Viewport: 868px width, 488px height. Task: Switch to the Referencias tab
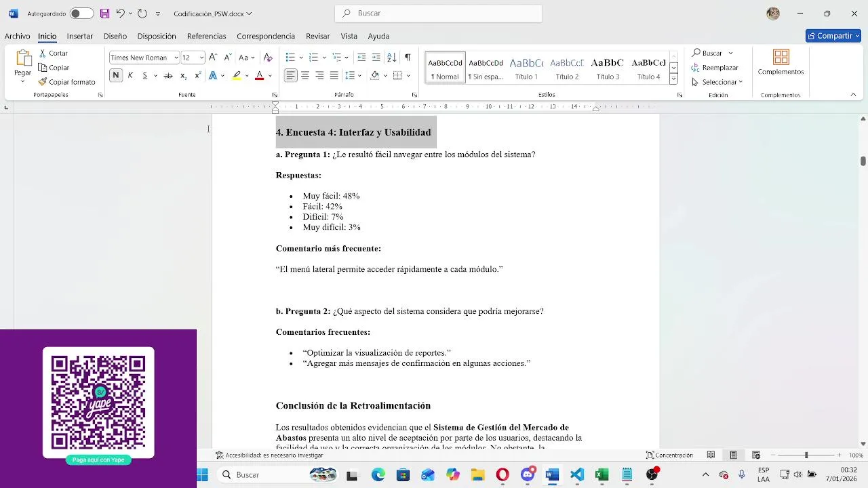coord(207,36)
